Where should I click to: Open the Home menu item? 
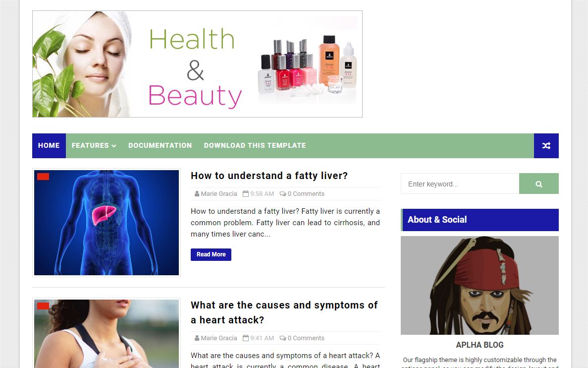pyautogui.click(x=49, y=146)
